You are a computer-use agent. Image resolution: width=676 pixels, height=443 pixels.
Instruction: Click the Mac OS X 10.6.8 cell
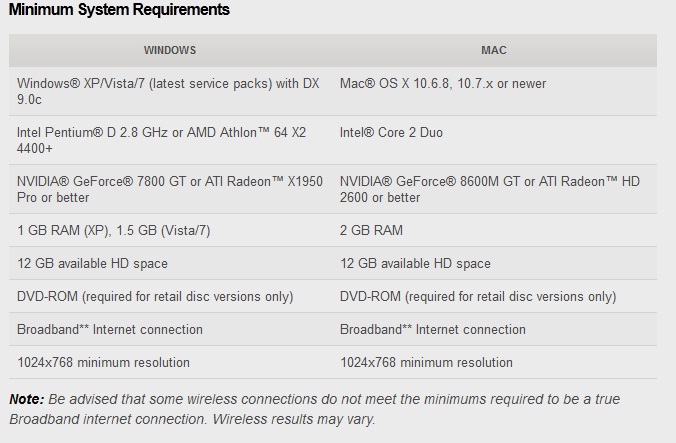coord(443,84)
